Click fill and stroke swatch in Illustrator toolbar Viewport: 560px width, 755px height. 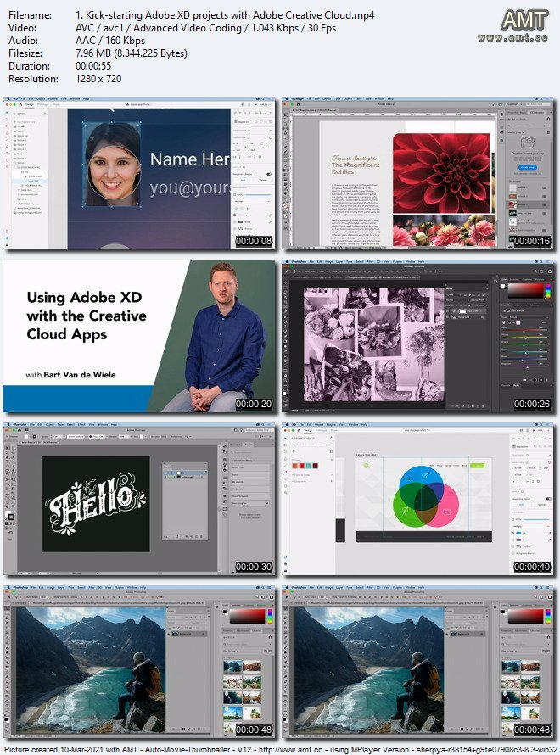[x=10, y=516]
